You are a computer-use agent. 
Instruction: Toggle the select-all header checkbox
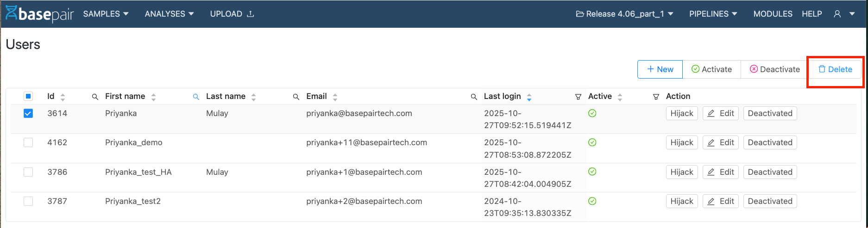click(x=28, y=96)
